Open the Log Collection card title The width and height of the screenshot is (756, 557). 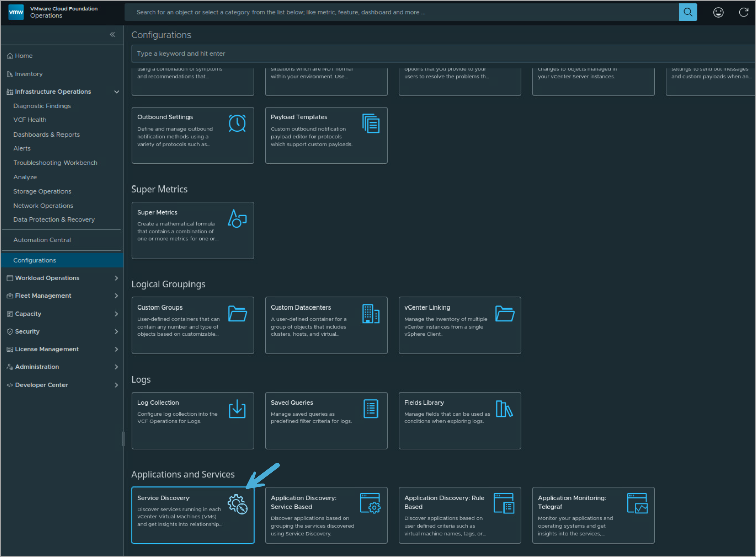click(x=158, y=403)
